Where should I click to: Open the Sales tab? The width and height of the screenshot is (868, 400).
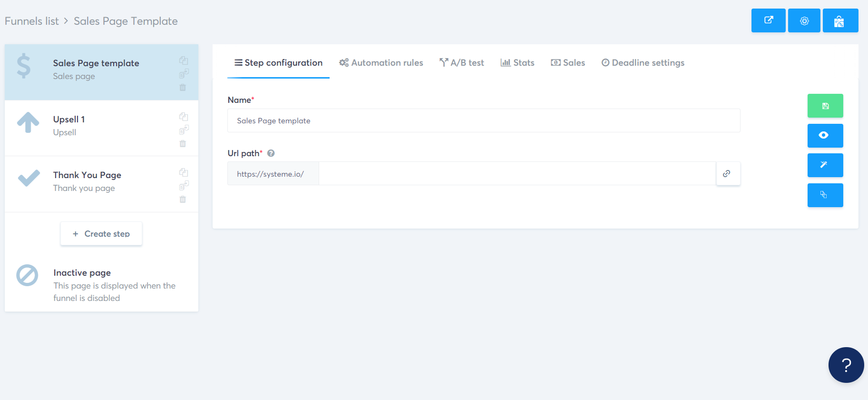(568, 63)
